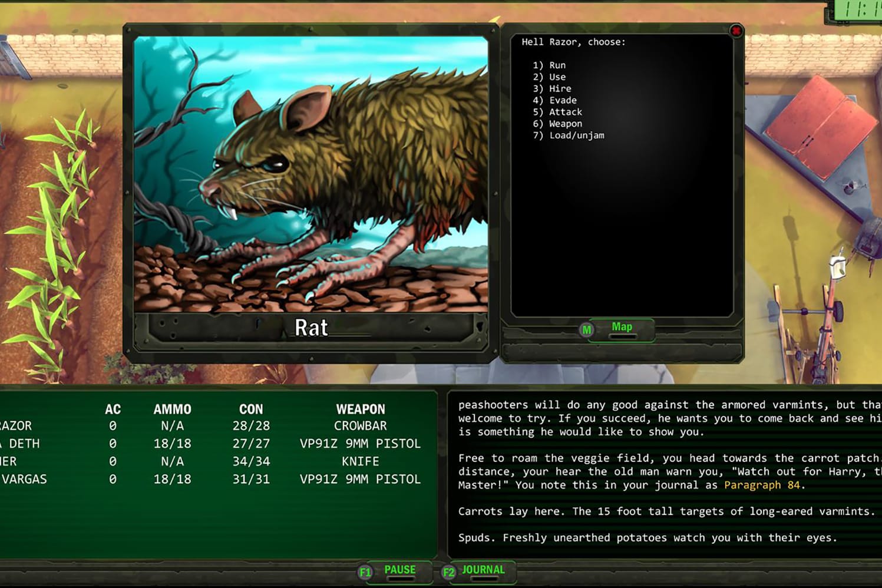Click Vargas's 18/18 ammo value

(172, 479)
